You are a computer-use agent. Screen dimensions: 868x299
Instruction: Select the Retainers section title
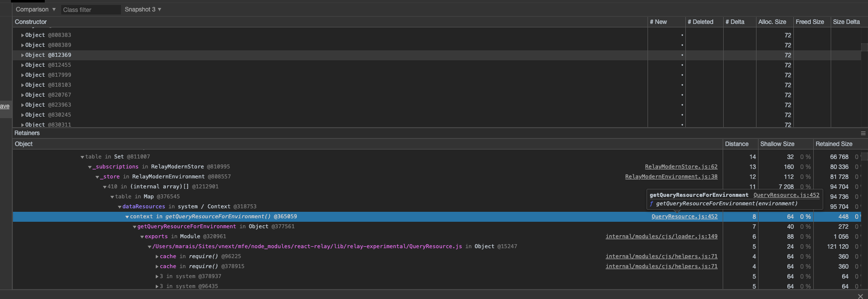27,133
